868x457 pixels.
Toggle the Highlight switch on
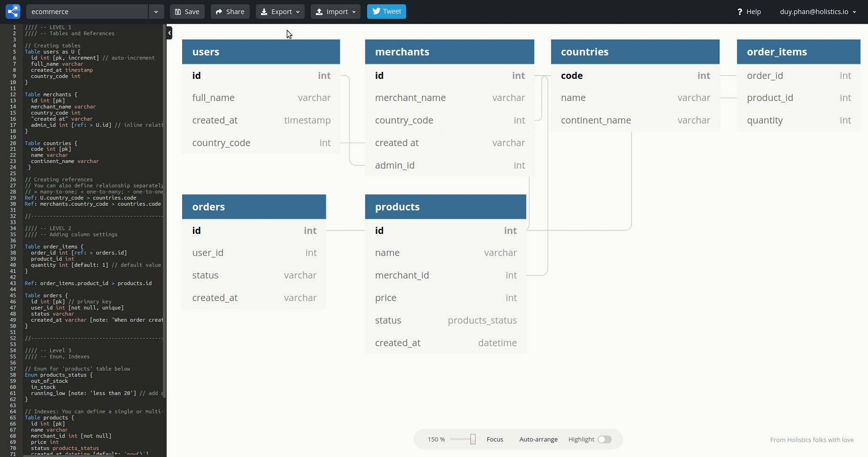click(x=605, y=439)
